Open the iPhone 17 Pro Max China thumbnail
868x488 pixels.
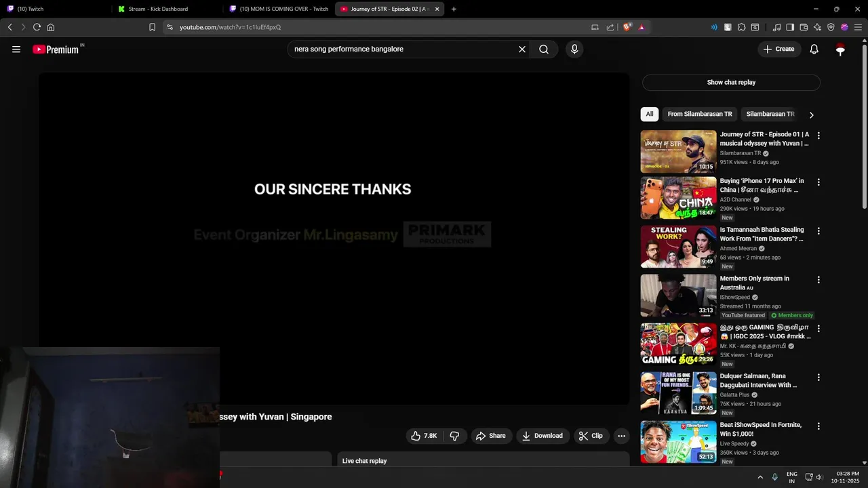[678, 198]
